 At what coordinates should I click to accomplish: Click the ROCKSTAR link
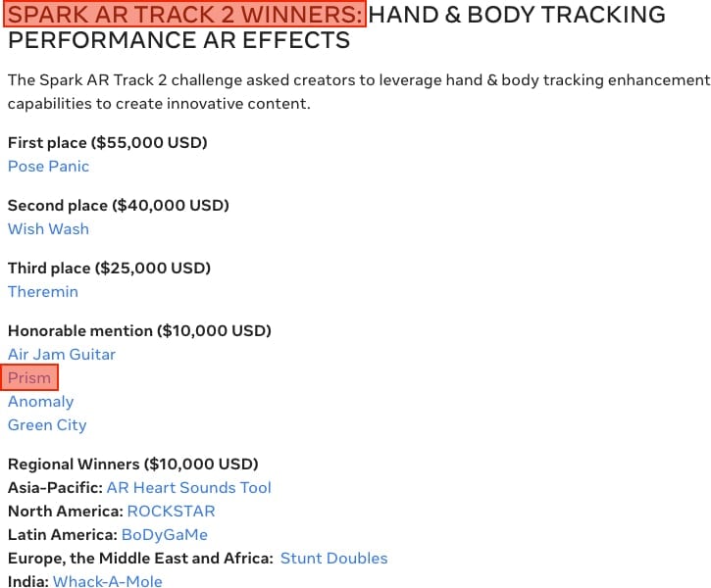tap(171, 512)
